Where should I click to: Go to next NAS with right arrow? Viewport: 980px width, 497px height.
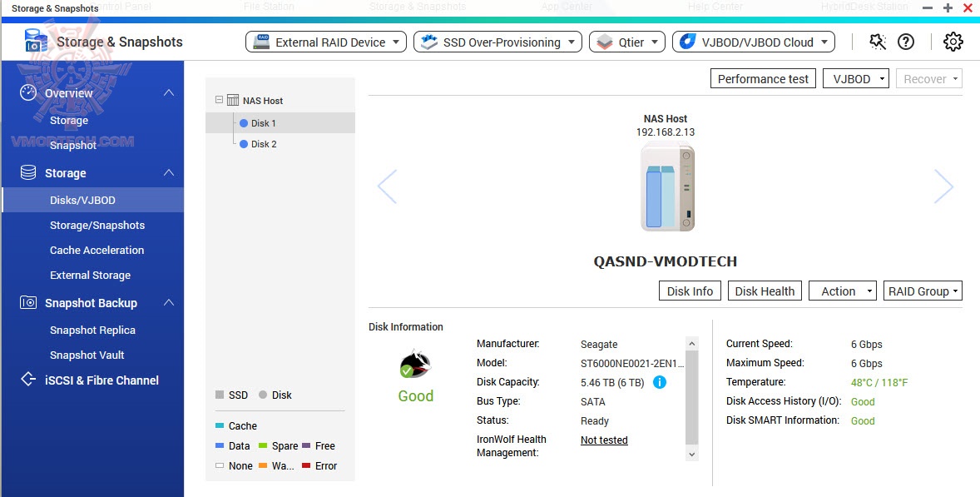(x=943, y=186)
